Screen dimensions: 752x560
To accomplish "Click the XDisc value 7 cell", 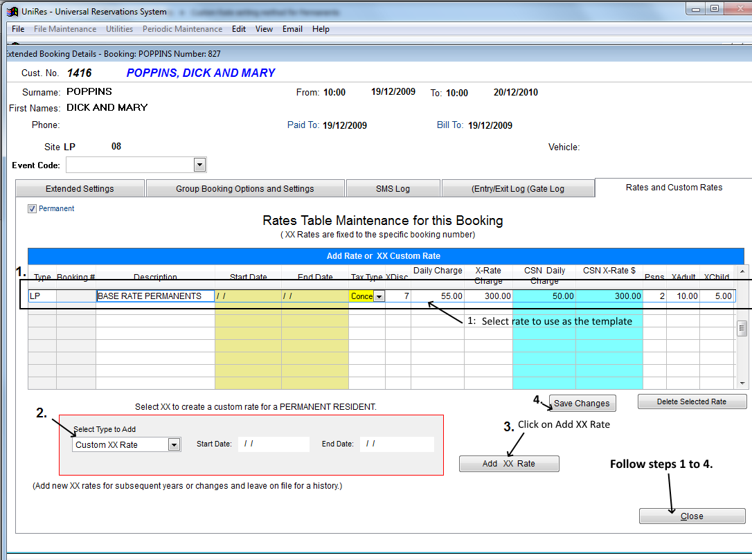I will click(398, 296).
